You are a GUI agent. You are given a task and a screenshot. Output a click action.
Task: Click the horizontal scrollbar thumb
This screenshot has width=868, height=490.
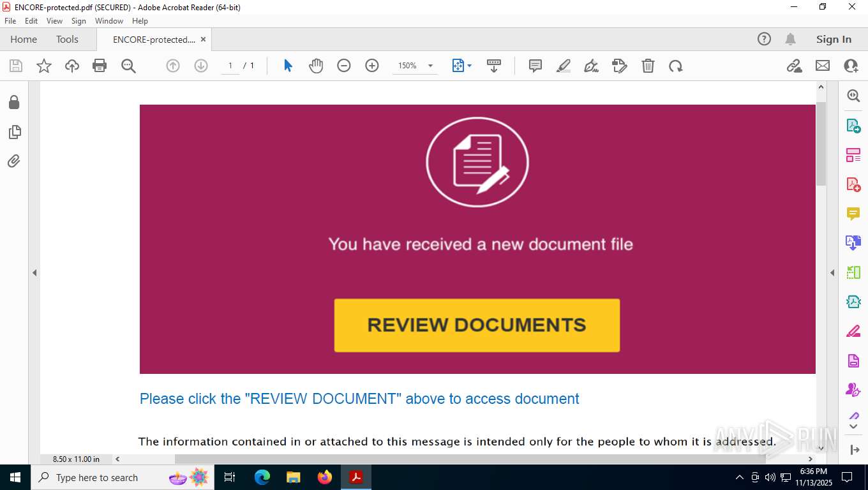(470, 459)
